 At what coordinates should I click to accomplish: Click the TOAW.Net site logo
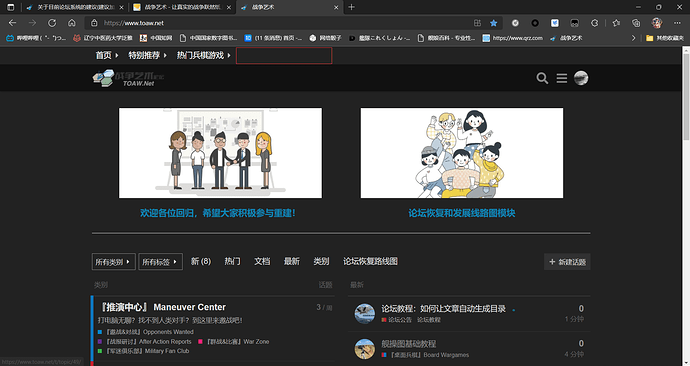point(128,78)
